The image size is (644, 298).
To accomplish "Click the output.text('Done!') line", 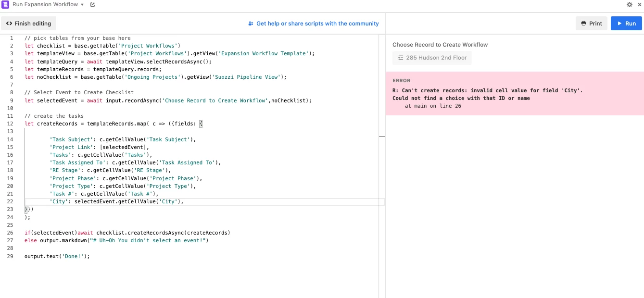I will click(57, 256).
